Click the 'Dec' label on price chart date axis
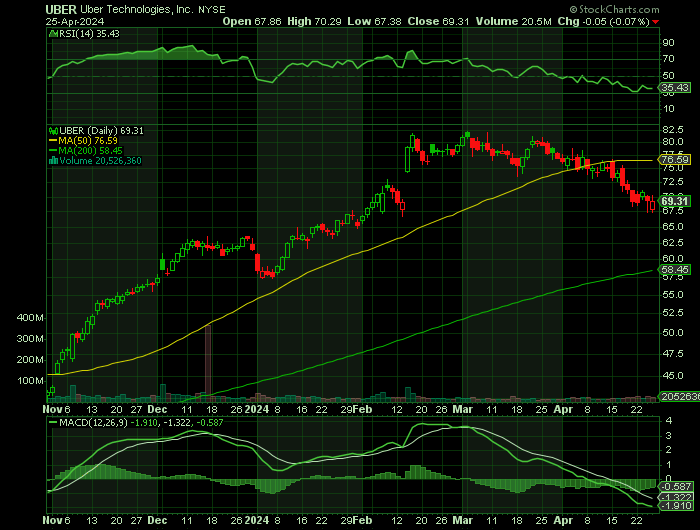700x530 pixels. [x=157, y=409]
